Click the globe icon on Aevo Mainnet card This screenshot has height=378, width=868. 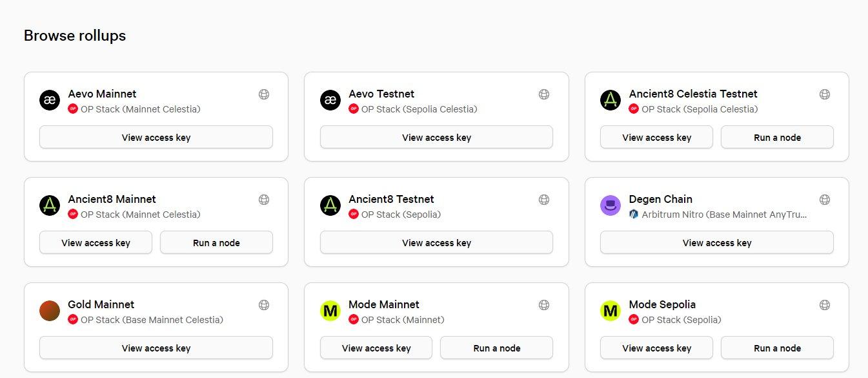pyautogui.click(x=263, y=94)
